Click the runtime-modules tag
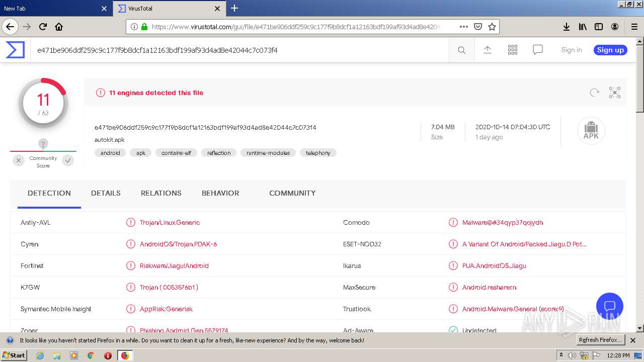The height and width of the screenshot is (362, 644). [268, 153]
